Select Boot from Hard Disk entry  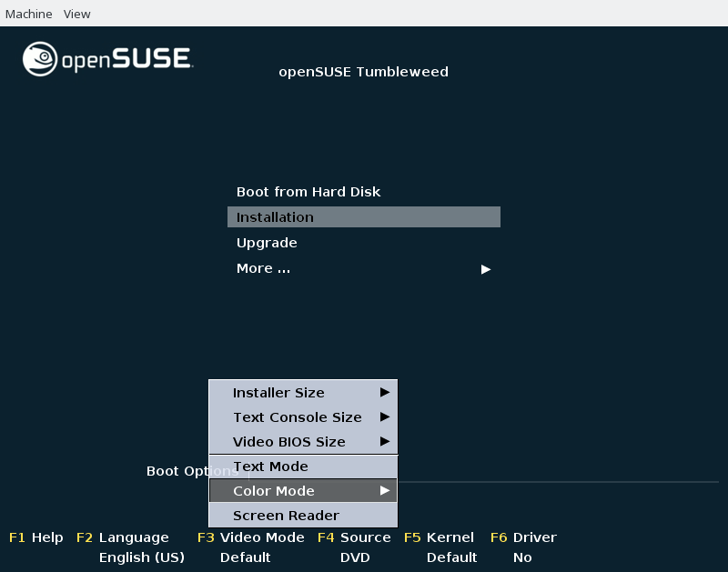[x=308, y=192]
